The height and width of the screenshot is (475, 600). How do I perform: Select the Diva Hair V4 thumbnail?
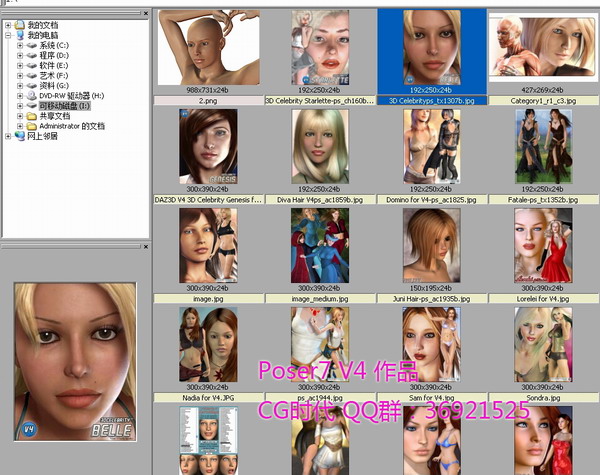point(320,147)
